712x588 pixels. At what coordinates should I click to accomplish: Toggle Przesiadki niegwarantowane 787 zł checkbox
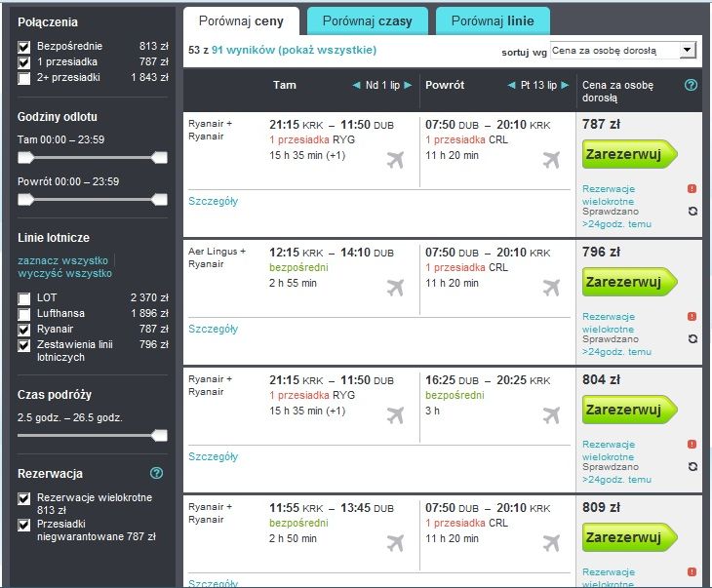click(24, 525)
